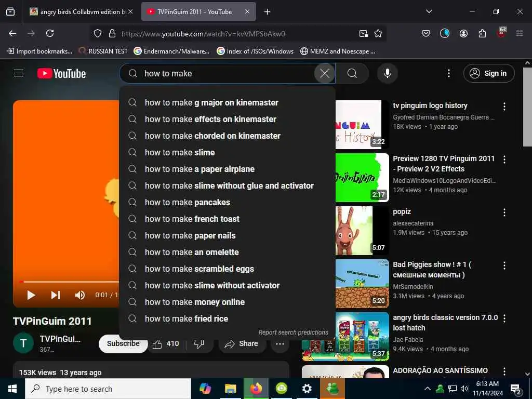Like the video with 410 likes
532x399 pixels.
[x=166, y=344]
